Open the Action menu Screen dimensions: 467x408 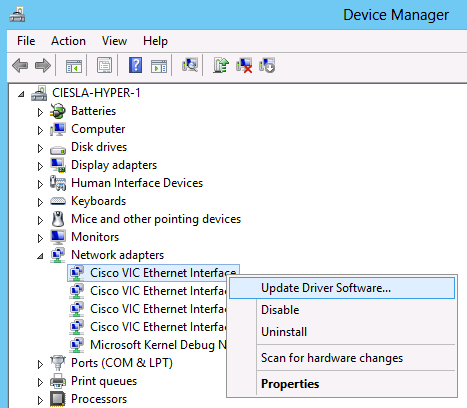(68, 41)
